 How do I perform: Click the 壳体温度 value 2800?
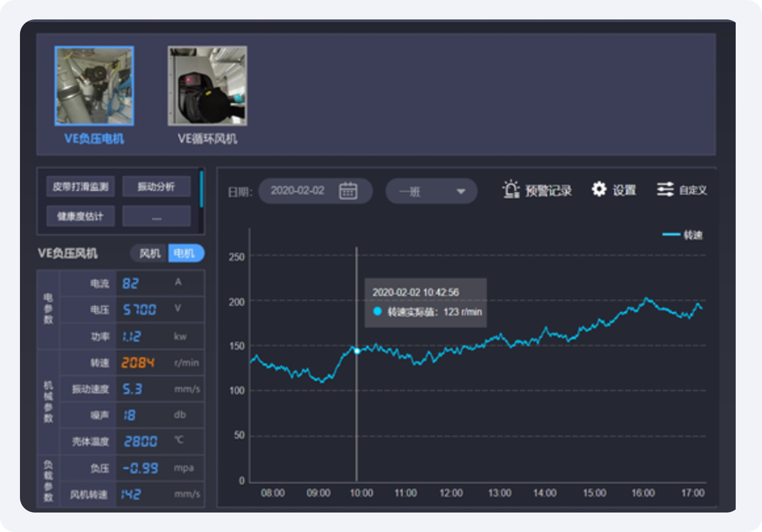tap(141, 441)
